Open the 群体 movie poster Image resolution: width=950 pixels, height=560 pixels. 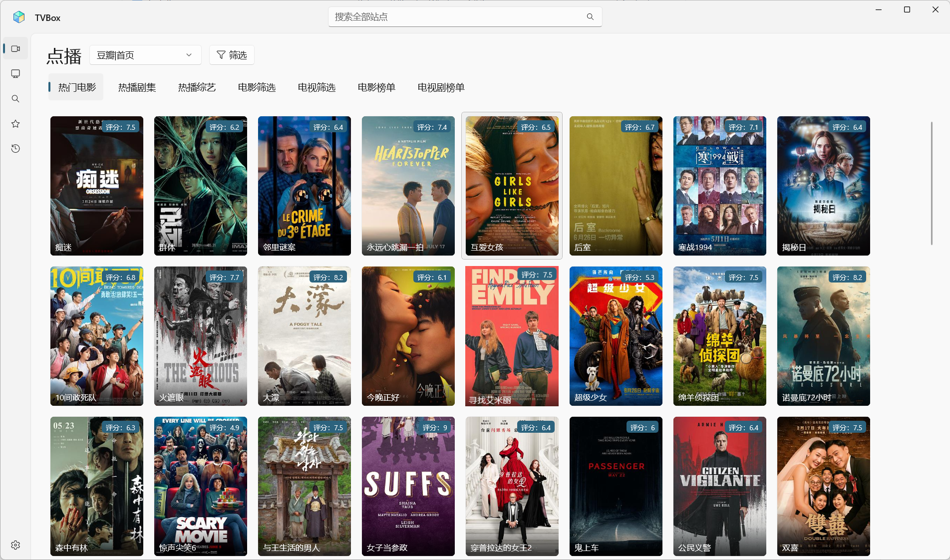click(x=201, y=186)
